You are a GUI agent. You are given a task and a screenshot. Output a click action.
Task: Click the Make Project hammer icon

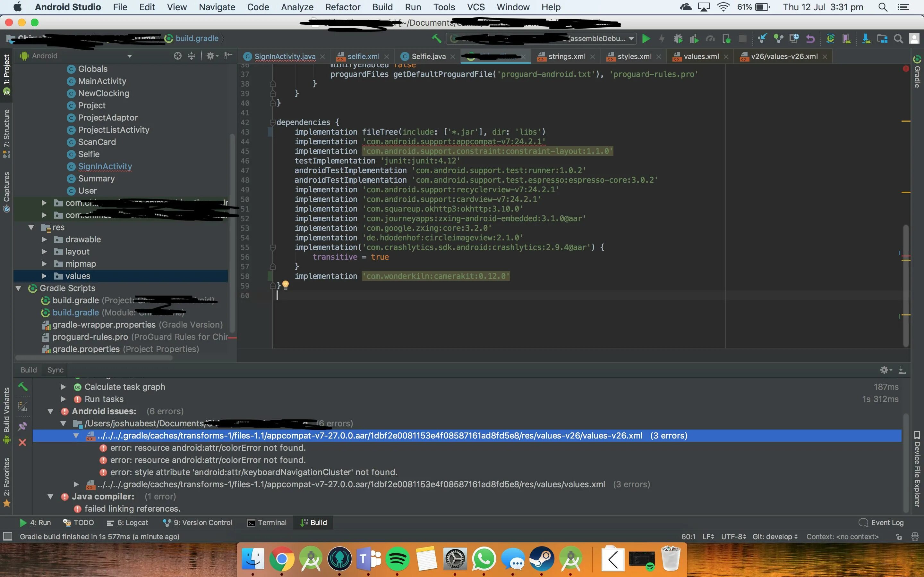click(436, 38)
